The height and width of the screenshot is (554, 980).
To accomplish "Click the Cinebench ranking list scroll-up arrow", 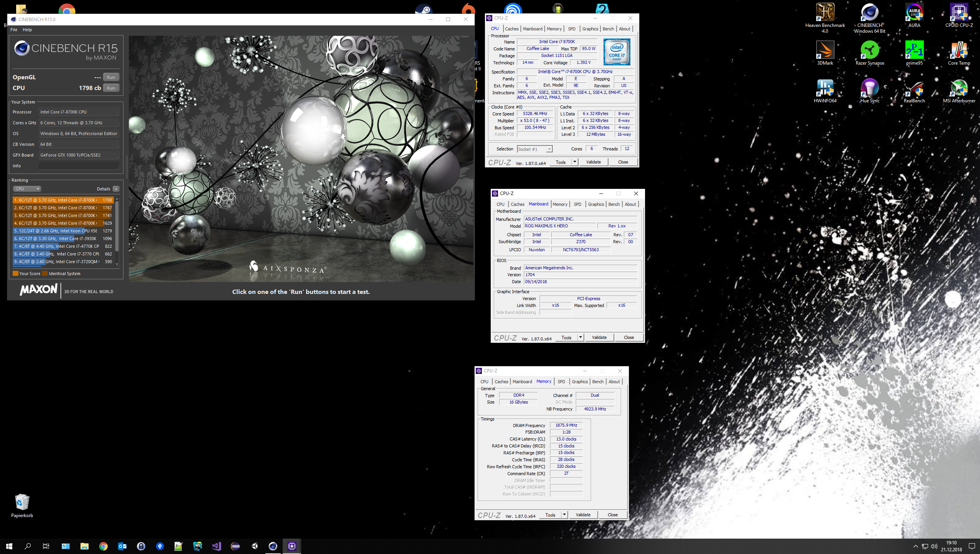I will (117, 199).
